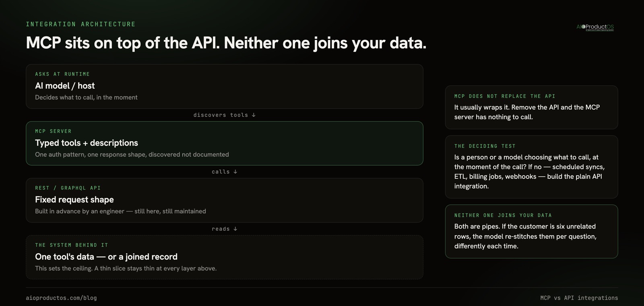Click 'THE SYSTEM BEHIND IT' label
644x306 pixels.
click(x=72, y=245)
